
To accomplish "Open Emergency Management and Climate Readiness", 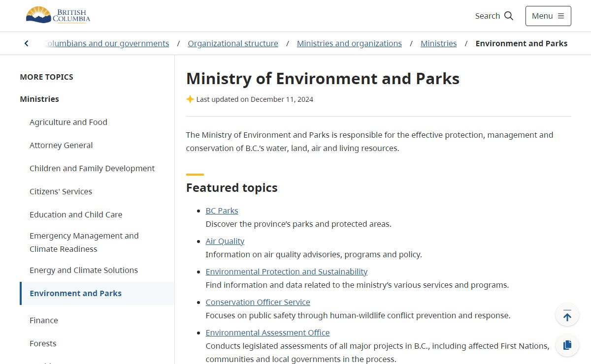I will point(84,243).
